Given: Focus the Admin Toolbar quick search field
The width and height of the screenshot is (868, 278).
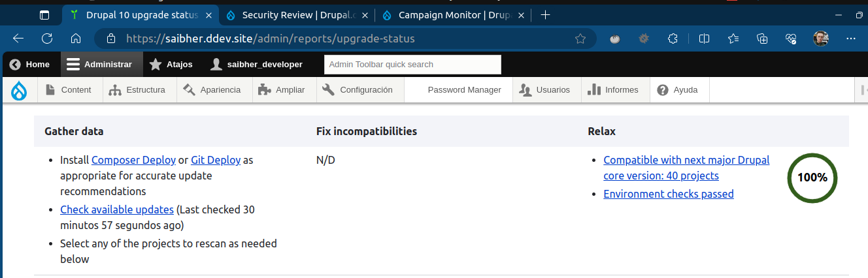Looking at the screenshot, I should pyautogui.click(x=412, y=65).
